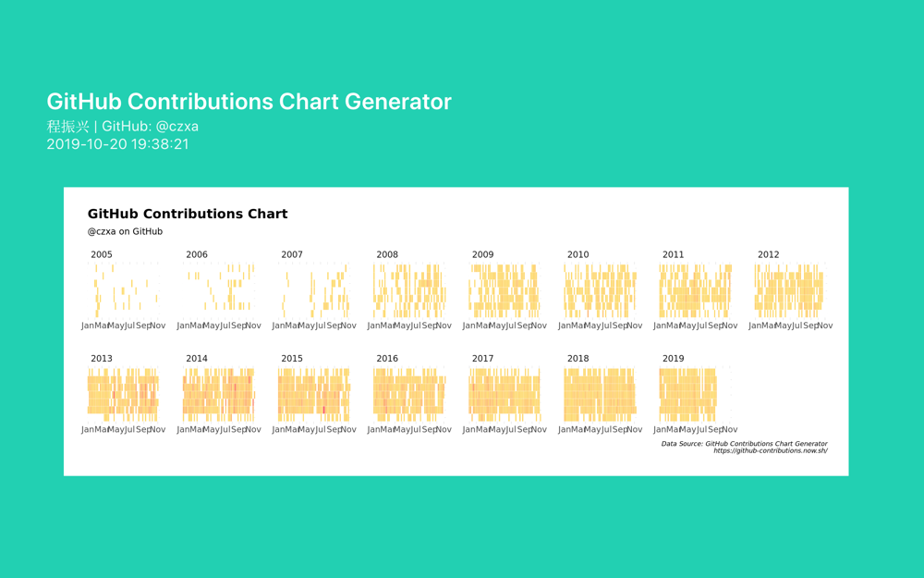Open the 2011 contribution heatmap
Viewport: 924px width, 578px height.
[x=696, y=290]
